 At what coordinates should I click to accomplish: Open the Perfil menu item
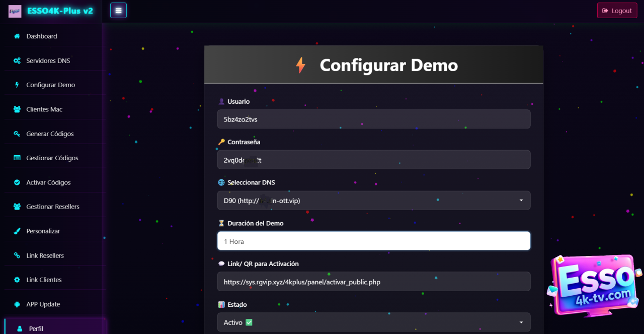click(x=36, y=328)
